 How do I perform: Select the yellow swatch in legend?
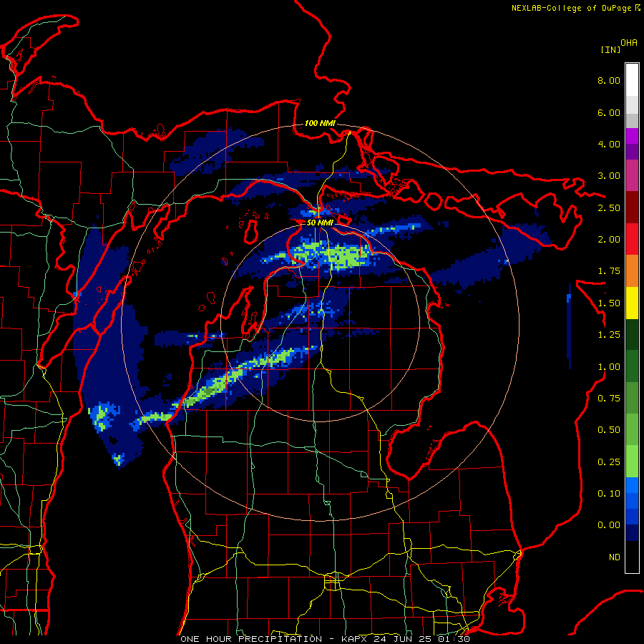632,303
